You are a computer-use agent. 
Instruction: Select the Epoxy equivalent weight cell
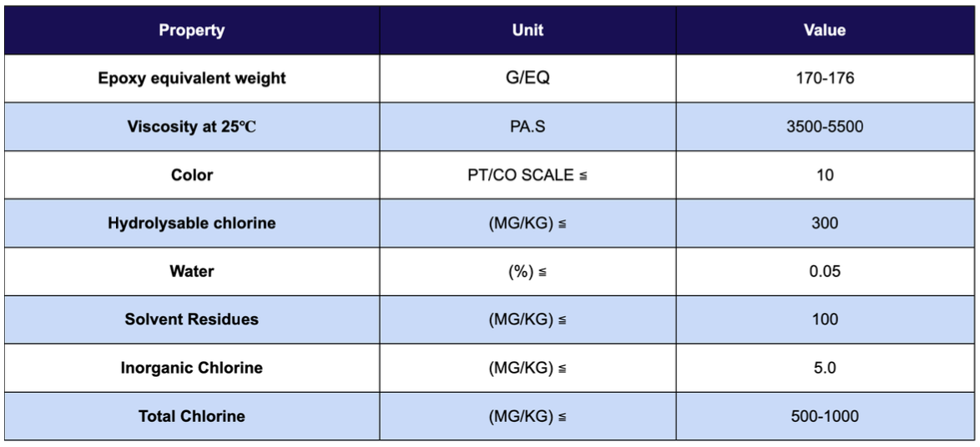pos(192,78)
